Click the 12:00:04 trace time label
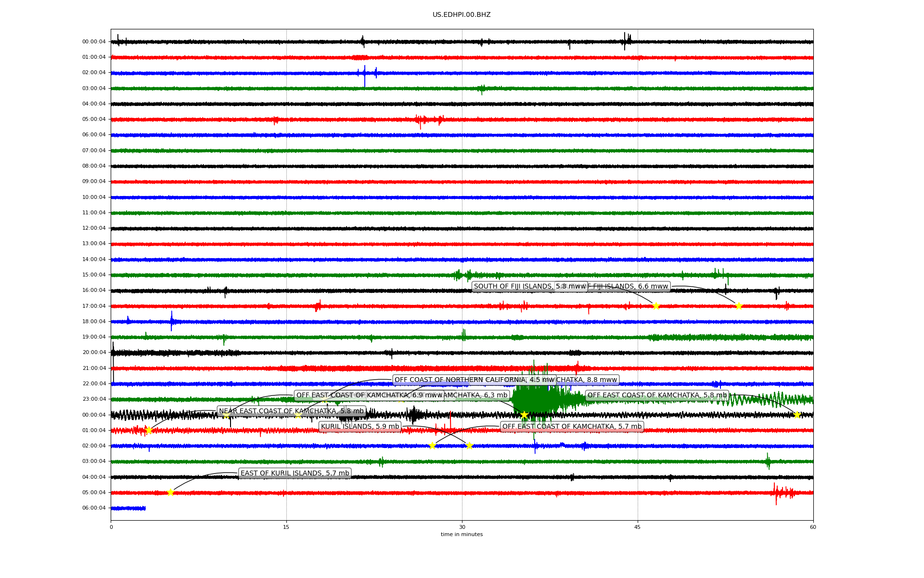Image resolution: width=924 pixels, height=578 pixels. point(94,228)
